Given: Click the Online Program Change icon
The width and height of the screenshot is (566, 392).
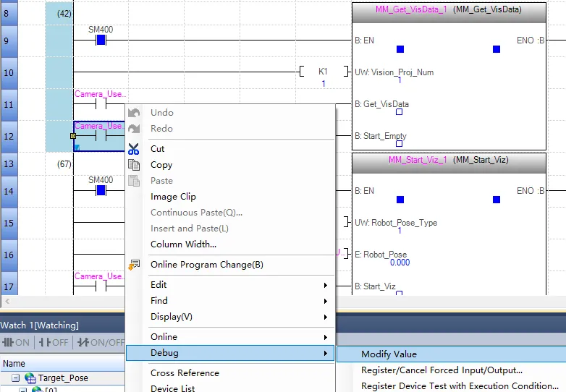Looking at the screenshot, I should pos(133,265).
